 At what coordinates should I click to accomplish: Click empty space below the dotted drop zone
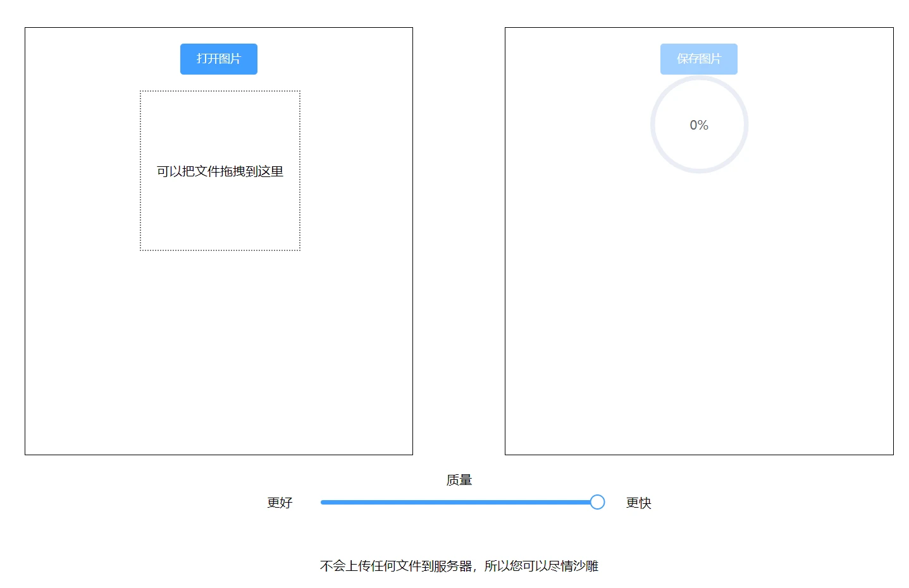pos(219,348)
